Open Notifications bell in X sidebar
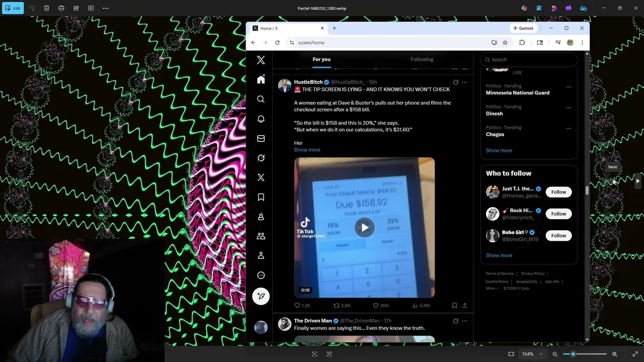The height and width of the screenshot is (362, 644). click(x=261, y=119)
